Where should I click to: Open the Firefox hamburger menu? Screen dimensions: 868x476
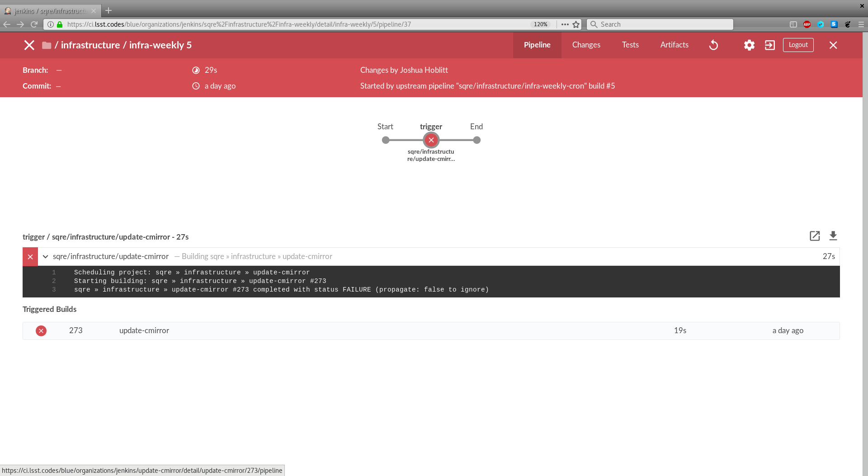point(861,24)
